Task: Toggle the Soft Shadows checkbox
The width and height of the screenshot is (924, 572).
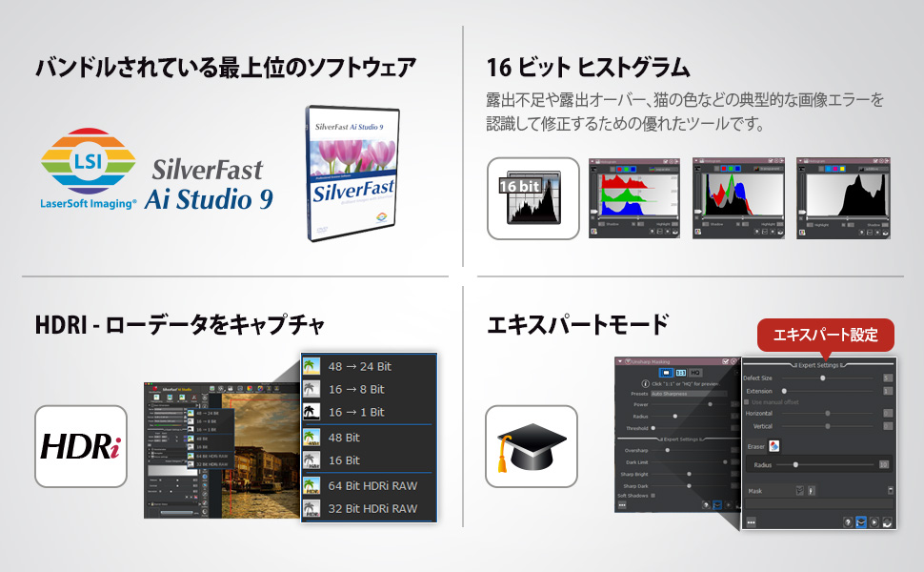Action: (653, 496)
